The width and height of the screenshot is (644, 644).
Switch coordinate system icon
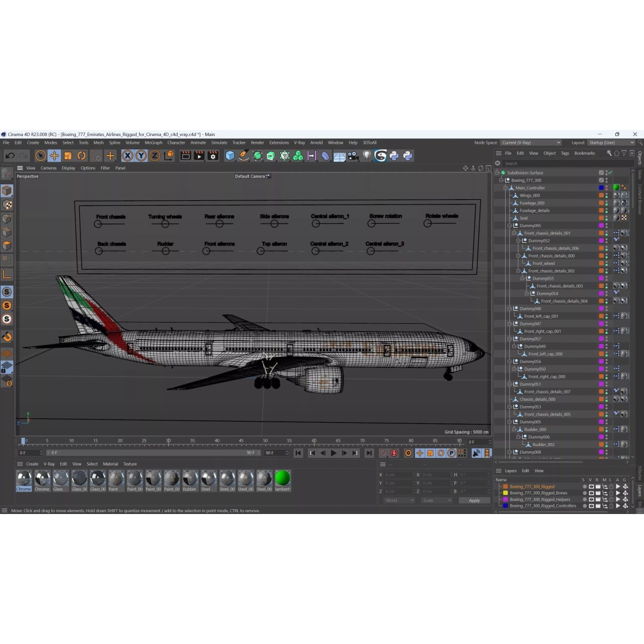[168, 156]
